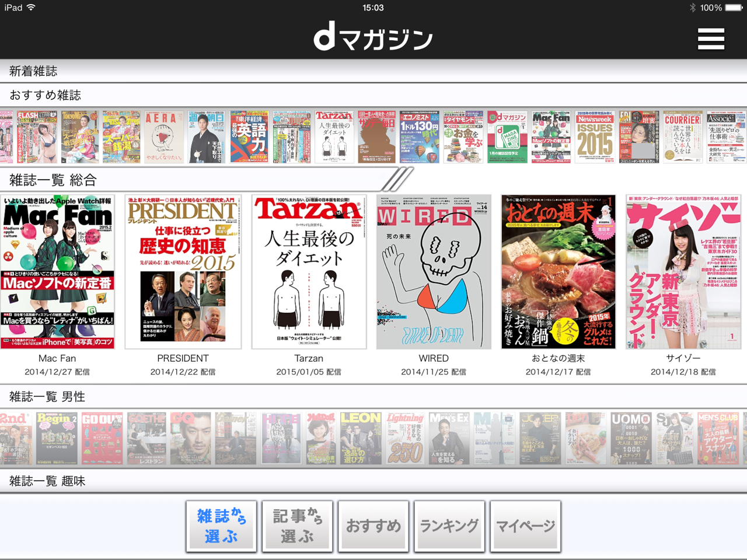Open the PRESIDENT magazine cover
Image resolution: width=747 pixels, height=560 pixels.
coord(183,272)
